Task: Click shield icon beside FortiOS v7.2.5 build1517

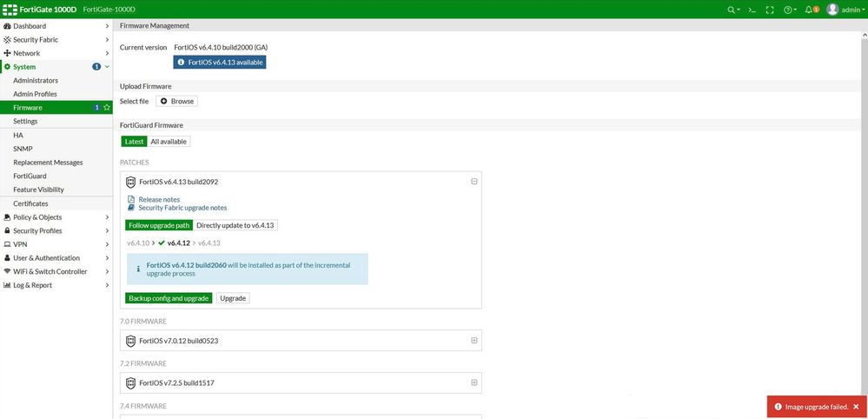Action: point(130,382)
